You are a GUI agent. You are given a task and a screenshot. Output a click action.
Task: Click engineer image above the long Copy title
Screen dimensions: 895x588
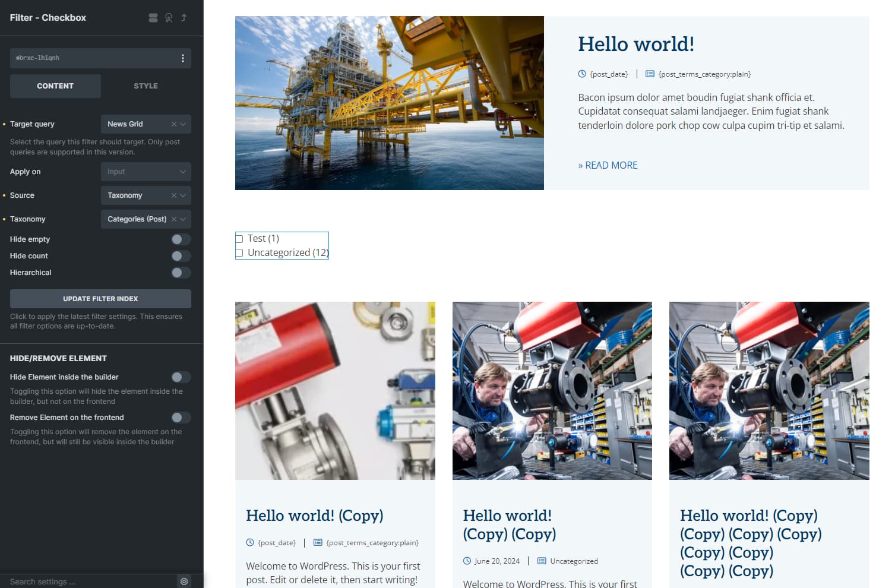point(769,391)
